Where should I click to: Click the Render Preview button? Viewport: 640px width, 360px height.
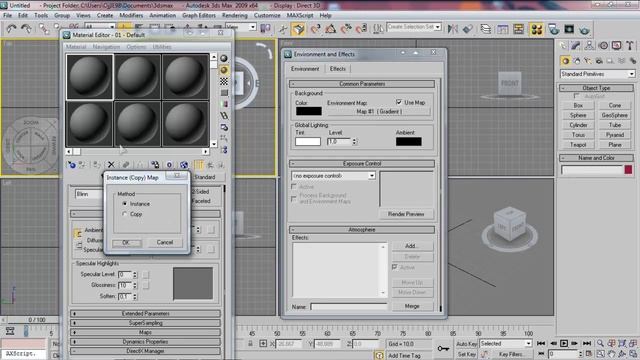tap(406, 214)
